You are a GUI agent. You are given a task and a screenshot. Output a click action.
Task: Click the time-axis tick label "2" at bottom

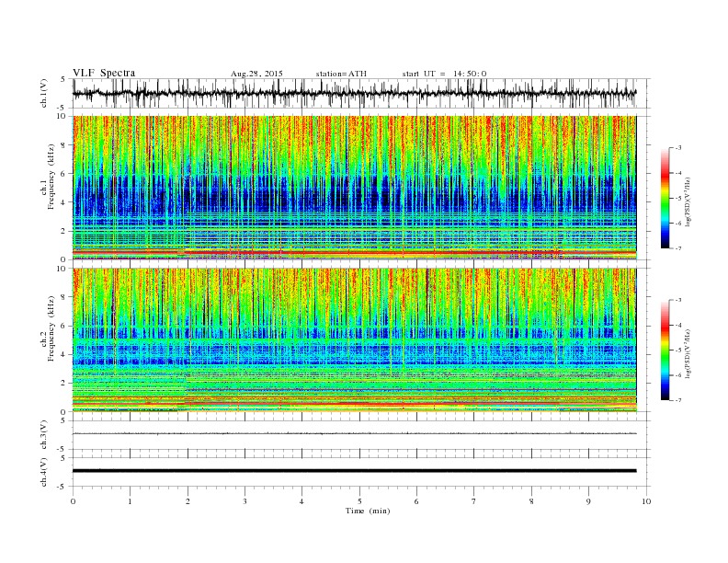tap(188, 501)
